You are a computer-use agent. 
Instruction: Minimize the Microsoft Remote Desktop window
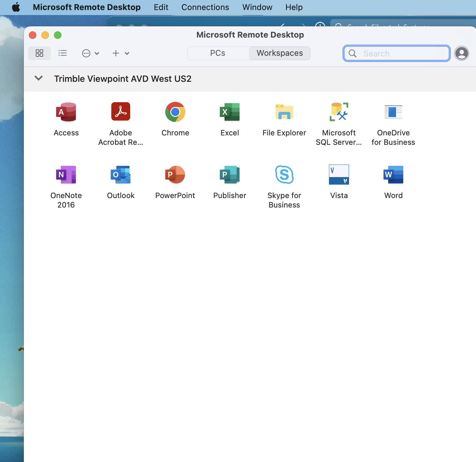coord(45,35)
